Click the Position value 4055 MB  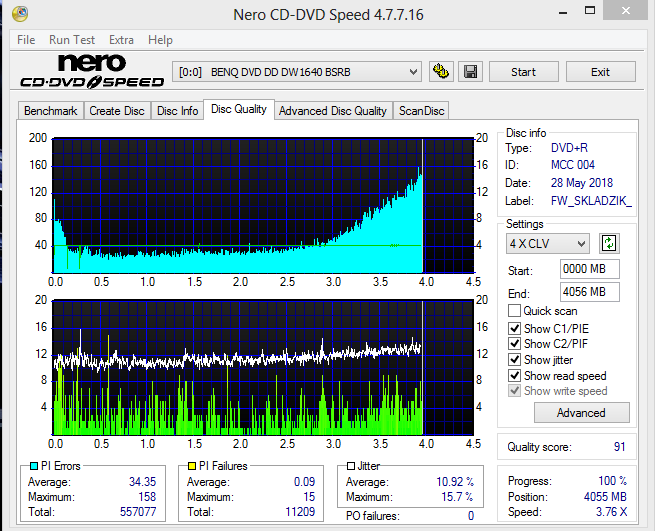pos(605,497)
